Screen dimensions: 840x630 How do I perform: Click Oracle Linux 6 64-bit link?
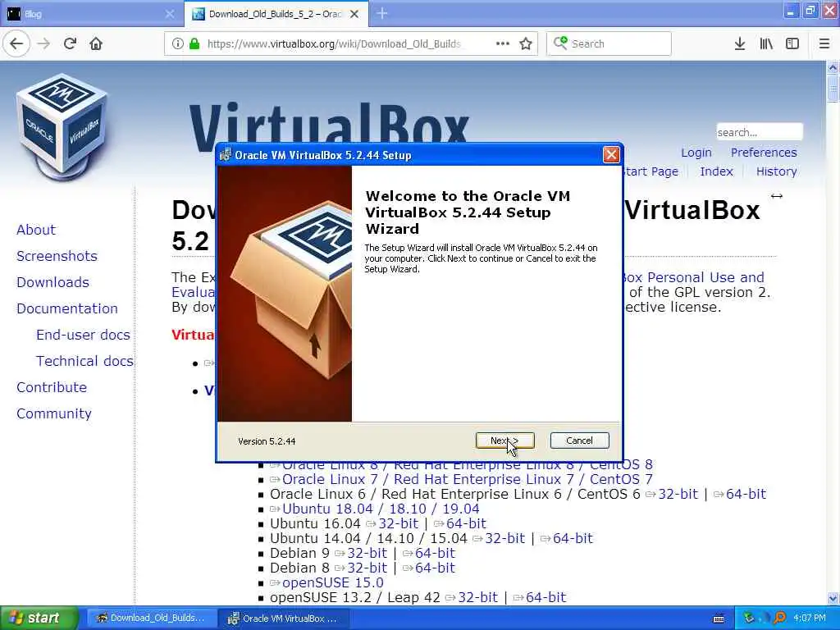(746, 494)
